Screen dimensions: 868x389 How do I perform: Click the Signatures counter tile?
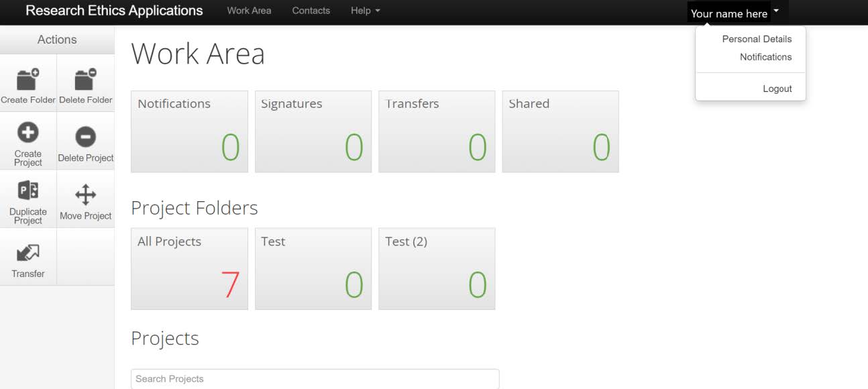pos(313,131)
